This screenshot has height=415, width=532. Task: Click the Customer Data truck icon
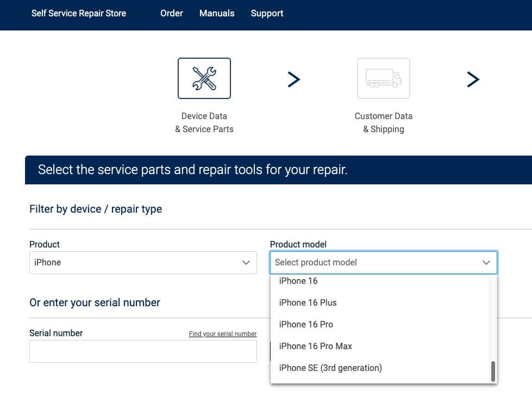pos(384,78)
